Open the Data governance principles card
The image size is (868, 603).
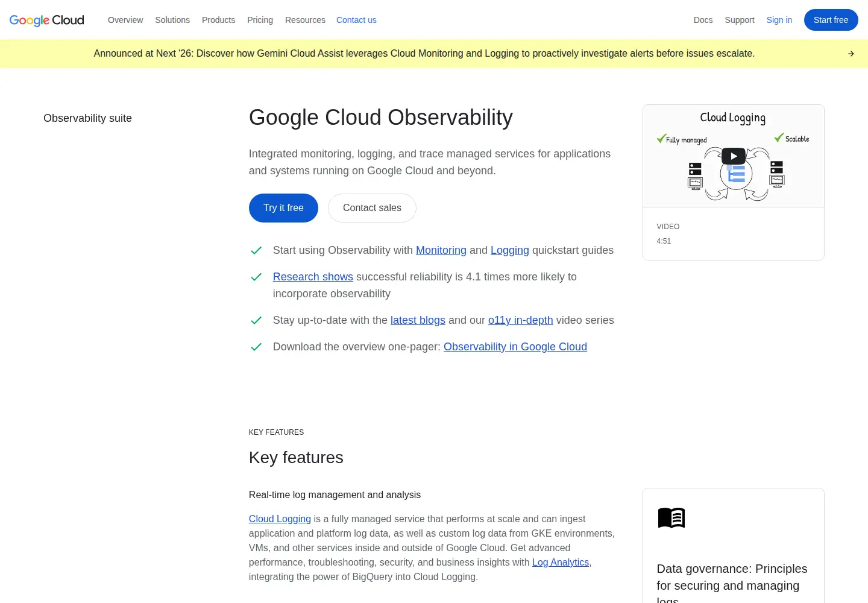pos(733,546)
